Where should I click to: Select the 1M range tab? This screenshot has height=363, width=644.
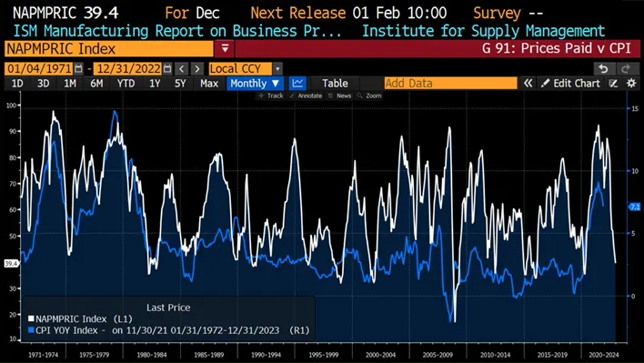pyautogui.click(x=70, y=84)
